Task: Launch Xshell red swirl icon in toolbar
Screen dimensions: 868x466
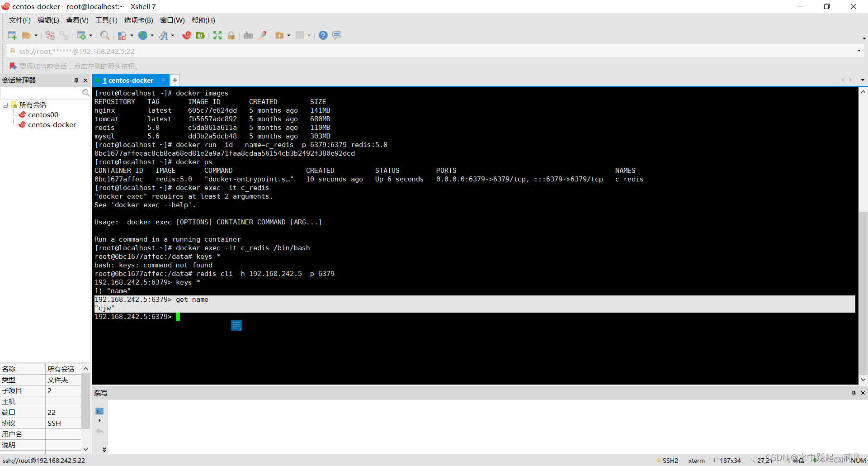Action: [187, 35]
